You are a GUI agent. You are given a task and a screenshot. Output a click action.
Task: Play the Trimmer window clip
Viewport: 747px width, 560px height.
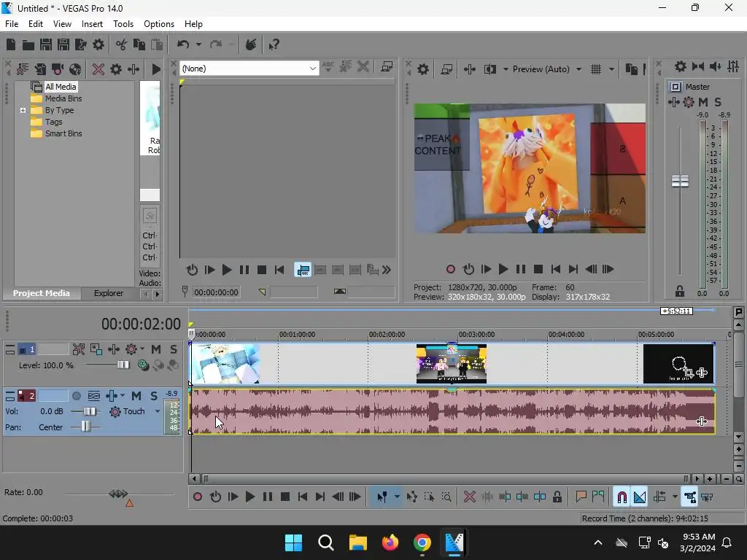pyautogui.click(x=227, y=271)
